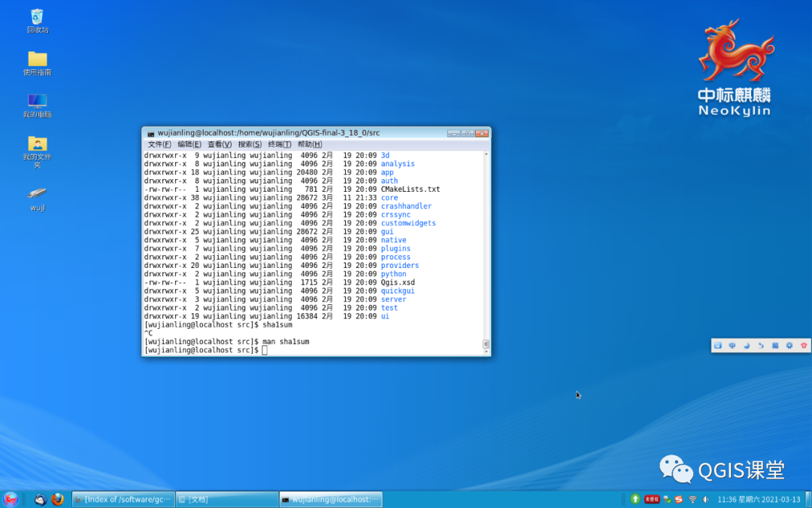812x508 pixels.
Task: Select the wujl USB drive desktop icon
Action: [38, 199]
